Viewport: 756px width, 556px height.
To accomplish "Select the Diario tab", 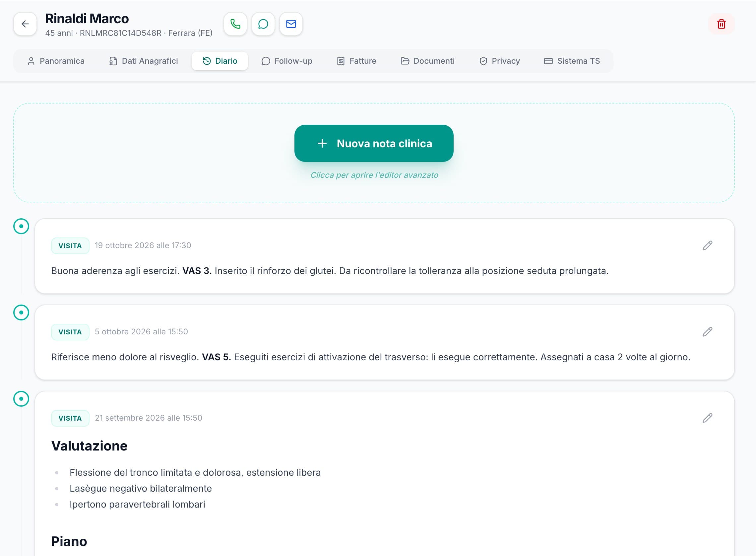I will click(220, 61).
